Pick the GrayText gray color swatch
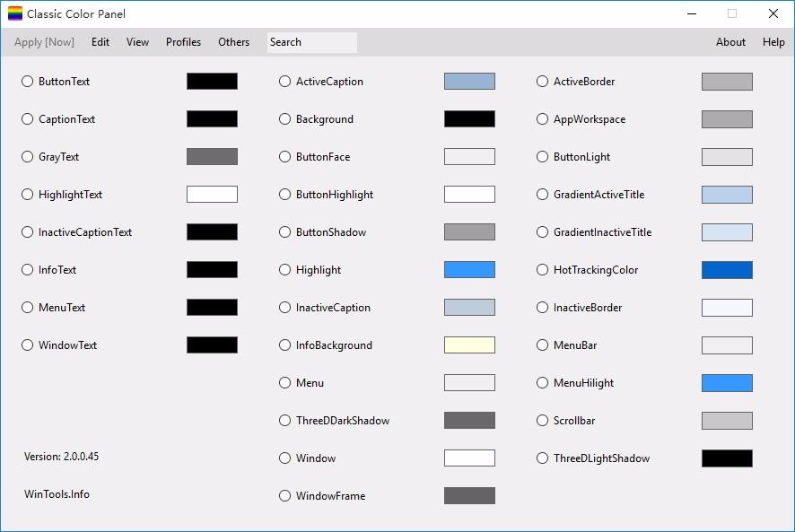Viewport: 795px width, 532px height. pyautogui.click(x=212, y=157)
